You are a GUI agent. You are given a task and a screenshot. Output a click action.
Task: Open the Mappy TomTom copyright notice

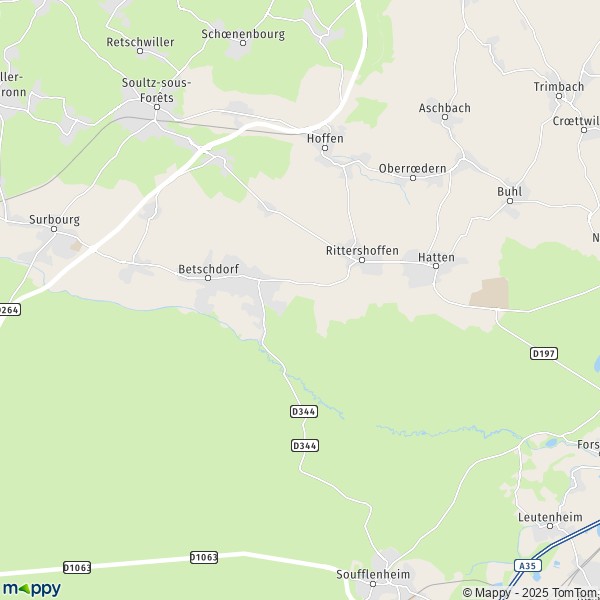click(x=531, y=593)
